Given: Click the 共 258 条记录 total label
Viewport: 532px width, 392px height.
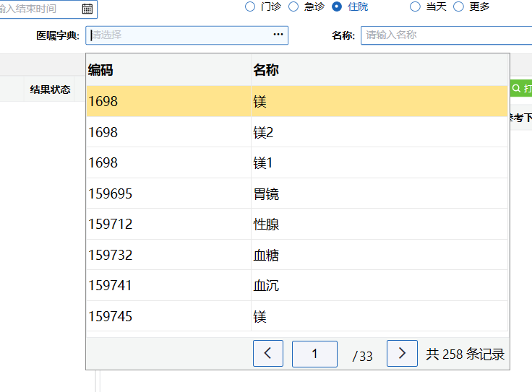Looking at the screenshot, I should pos(465,354).
